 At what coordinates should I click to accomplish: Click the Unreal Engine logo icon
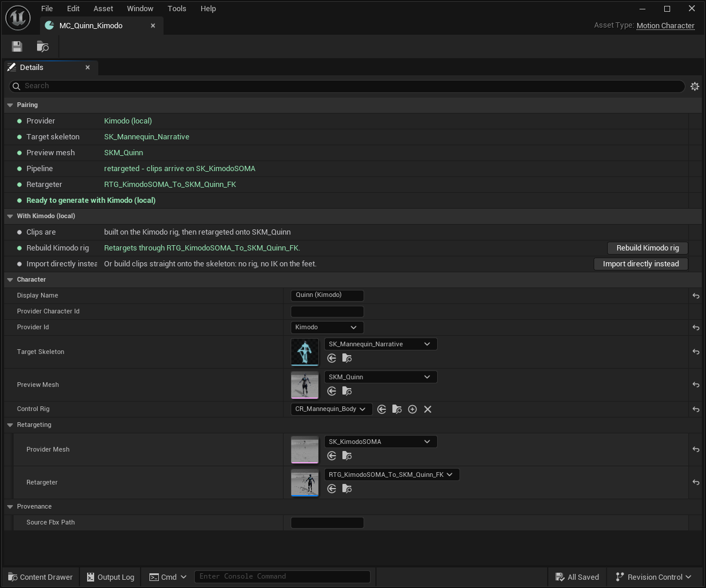(x=18, y=18)
